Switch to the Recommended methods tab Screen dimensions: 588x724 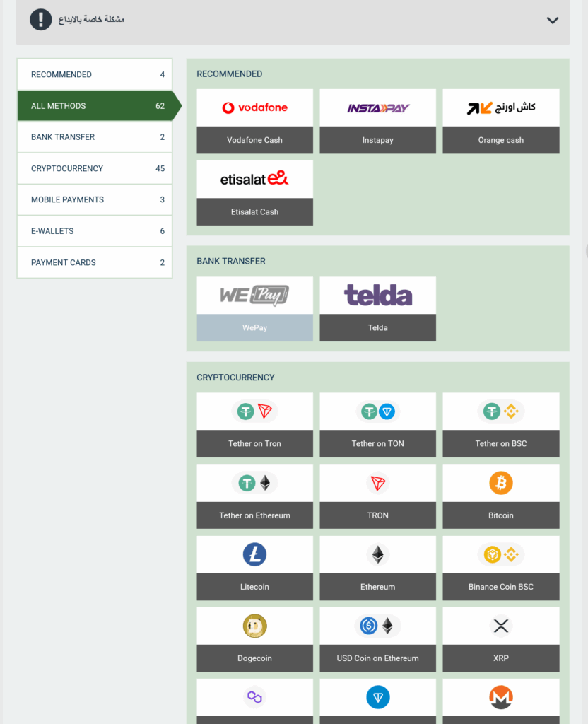coord(95,74)
